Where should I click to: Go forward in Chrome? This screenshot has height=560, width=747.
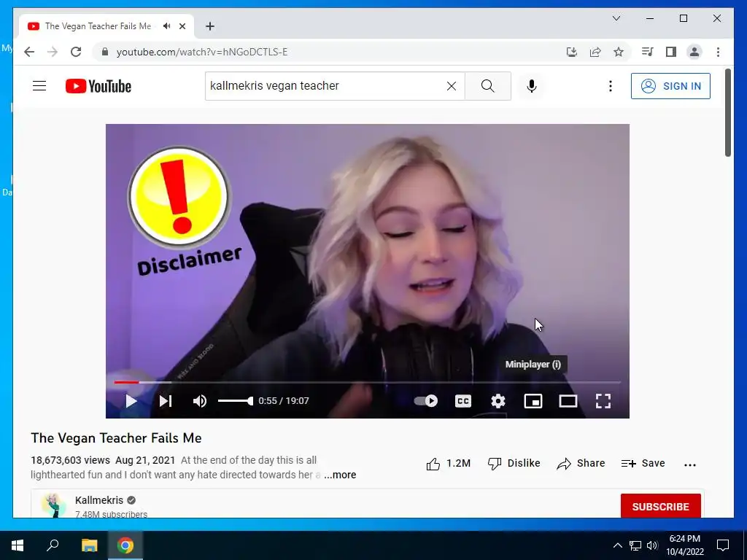tap(53, 52)
